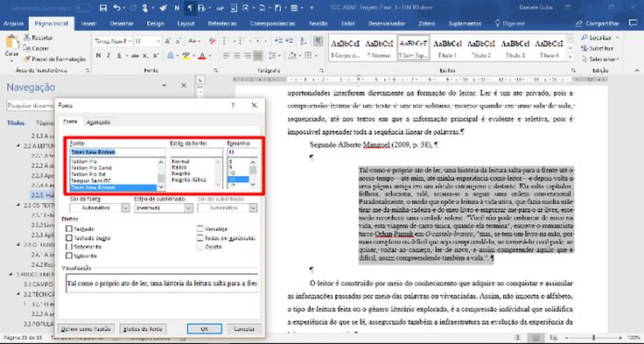Image resolution: width=644 pixels, height=344 pixels.
Task: Click the help question mark in Fonte dialog
Action: [x=233, y=106]
